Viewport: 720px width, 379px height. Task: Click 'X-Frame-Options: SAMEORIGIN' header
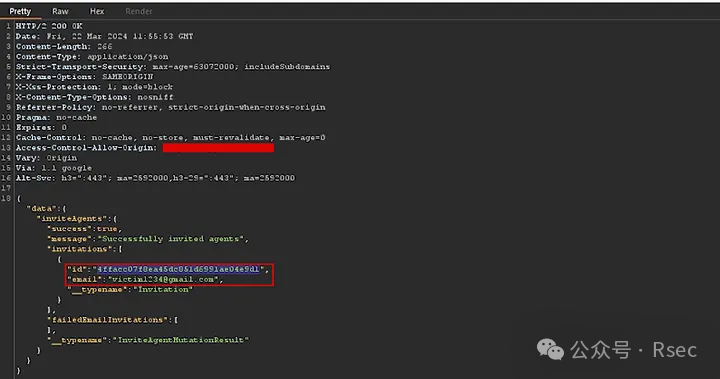tap(84, 77)
